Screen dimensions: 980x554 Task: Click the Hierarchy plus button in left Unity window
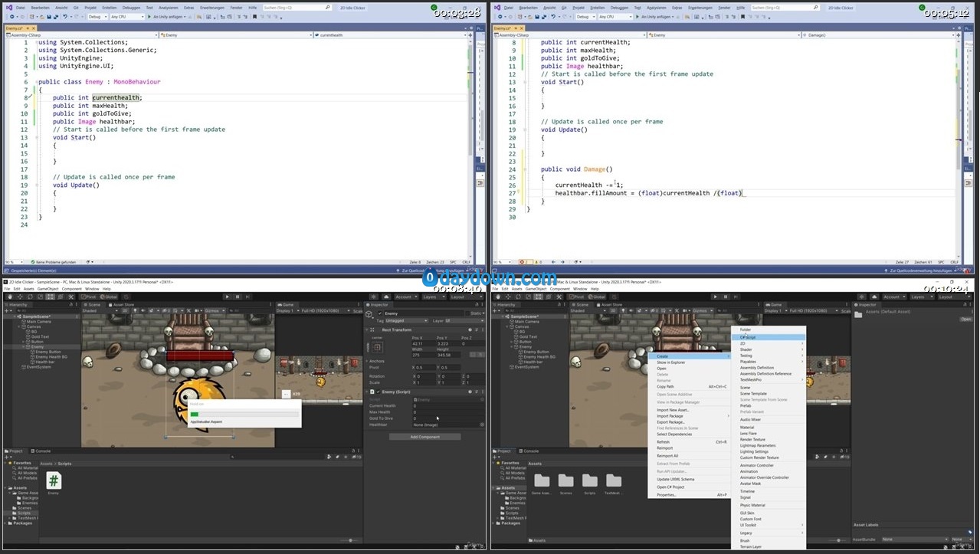point(8,310)
